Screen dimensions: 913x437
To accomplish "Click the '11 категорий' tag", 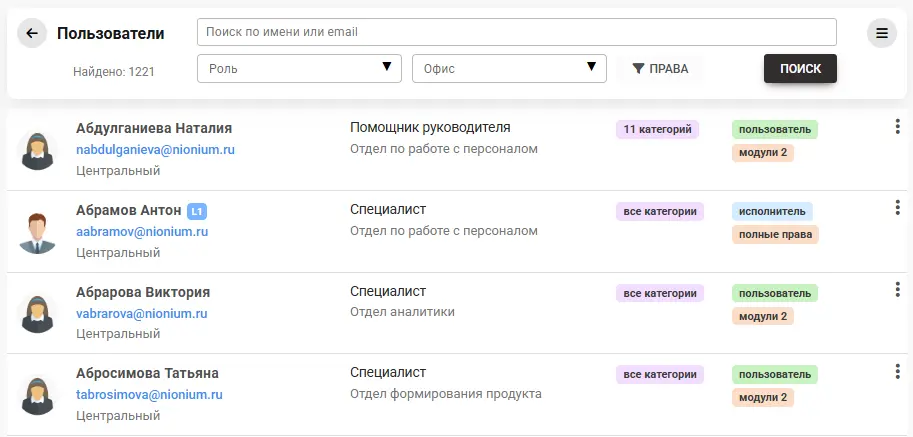I will (x=657, y=129).
